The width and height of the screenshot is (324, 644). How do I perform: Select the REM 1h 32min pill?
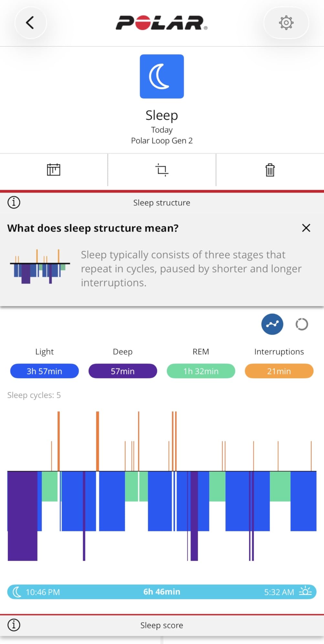pos(201,371)
